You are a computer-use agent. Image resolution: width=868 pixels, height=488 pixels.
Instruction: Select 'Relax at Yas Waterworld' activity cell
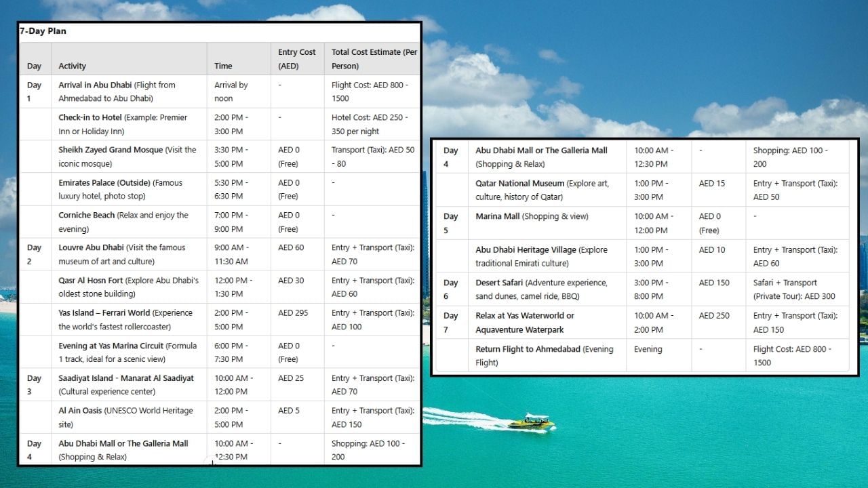click(547, 322)
